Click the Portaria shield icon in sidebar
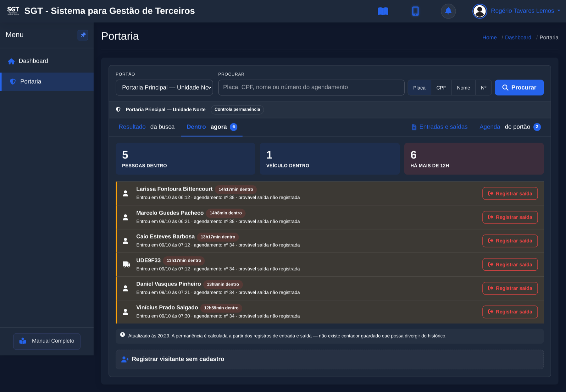The image size is (566, 392). pos(13,82)
